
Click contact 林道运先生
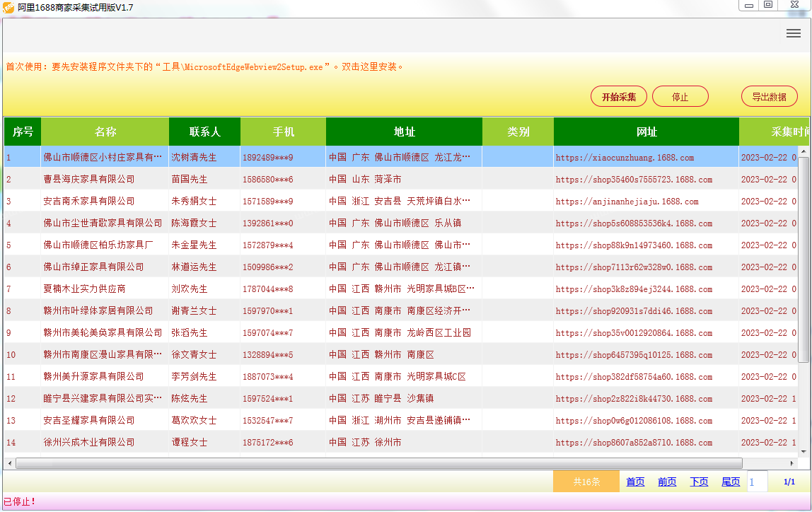point(195,267)
